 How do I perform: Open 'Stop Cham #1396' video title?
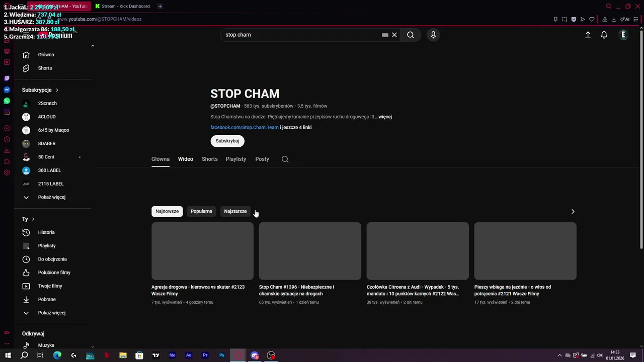pyautogui.click(x=296, y=290)
